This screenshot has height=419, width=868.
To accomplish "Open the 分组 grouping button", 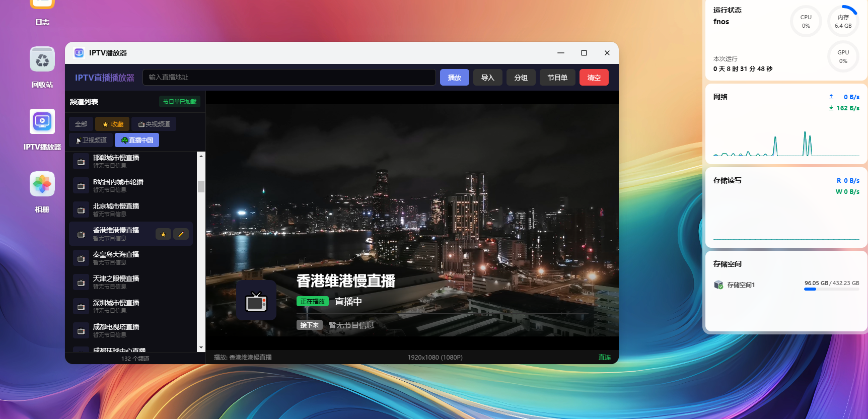I will click(x=521, y=78).
